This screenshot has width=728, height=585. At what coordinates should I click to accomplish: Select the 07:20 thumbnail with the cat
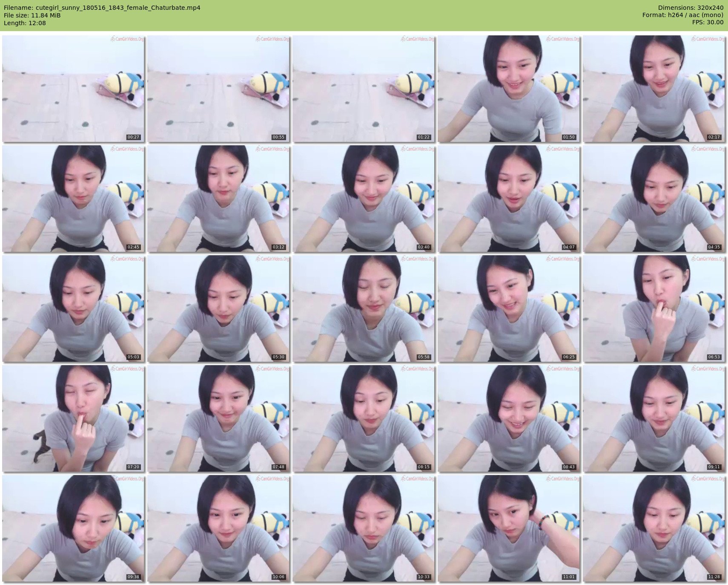click(73, 418)
